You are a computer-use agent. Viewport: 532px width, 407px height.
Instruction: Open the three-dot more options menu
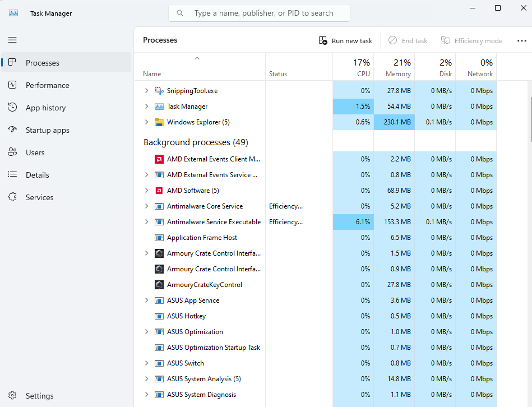[521, 41]
